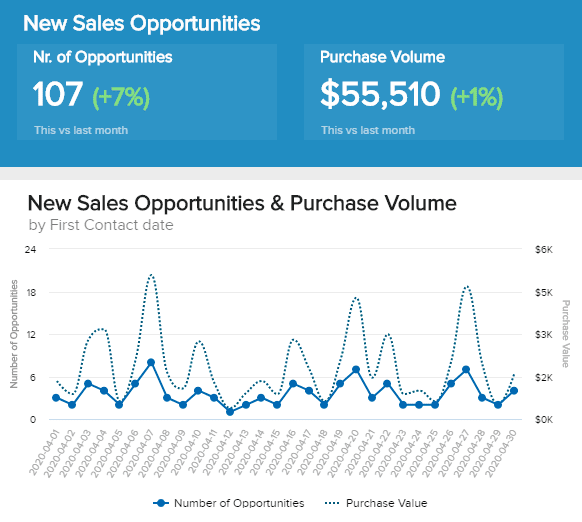This screenshot has height=522, width=582.
Task: Click the left axis value 24
Action: [30, 249]
